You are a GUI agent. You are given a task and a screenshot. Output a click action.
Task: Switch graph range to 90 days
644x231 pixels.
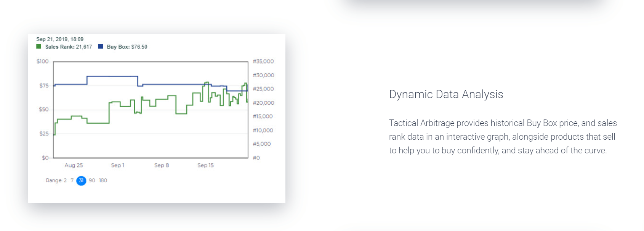click(x=92, y=180)
